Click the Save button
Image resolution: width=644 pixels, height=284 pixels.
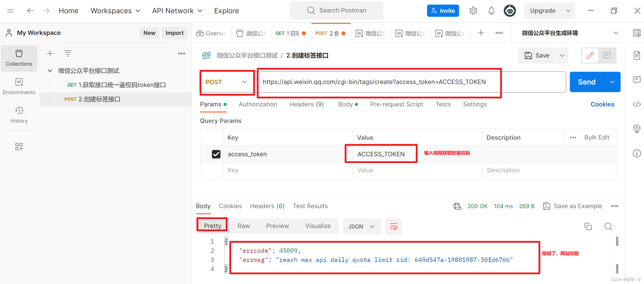point(537,55)
